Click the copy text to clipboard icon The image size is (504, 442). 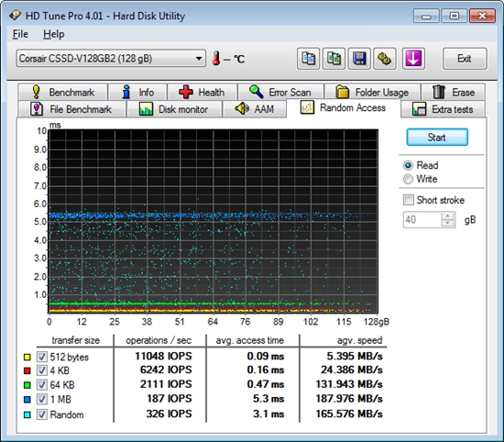[x=308, y=59]
